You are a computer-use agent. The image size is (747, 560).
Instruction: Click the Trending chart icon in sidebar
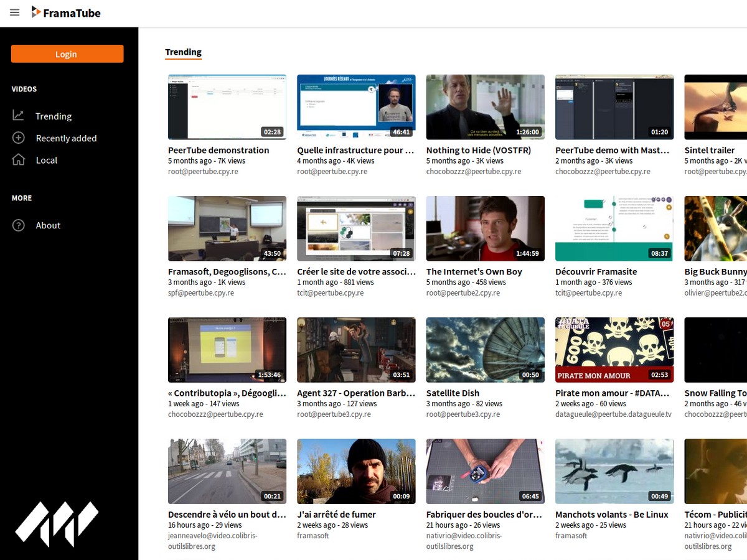tap(19, 116)
